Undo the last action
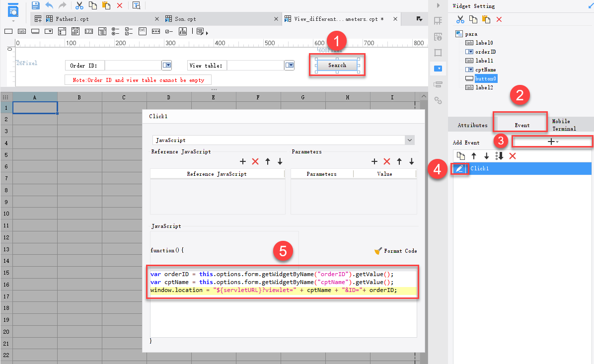Image resolution: width=594 pixels, height=364 pixels. click(x=49, y=5)
